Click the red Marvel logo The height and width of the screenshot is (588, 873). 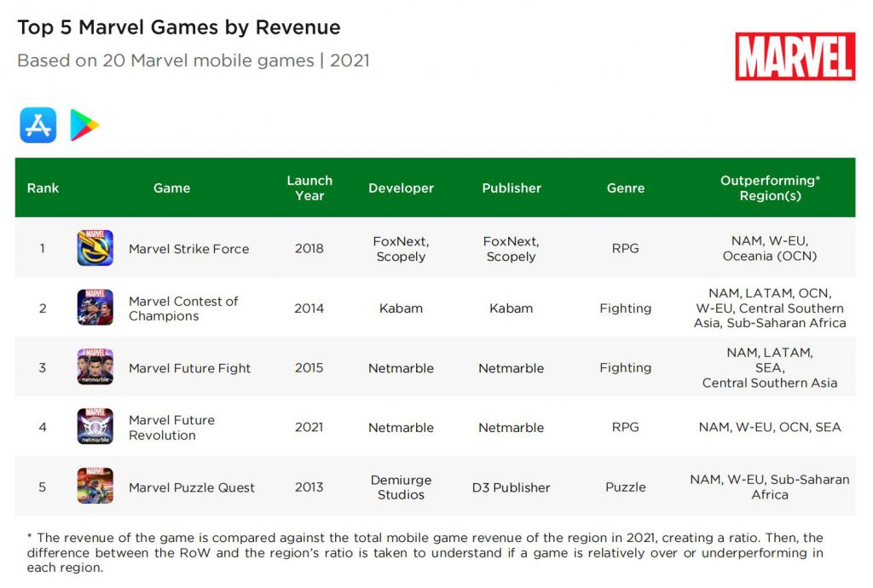[x=795, y=56]
